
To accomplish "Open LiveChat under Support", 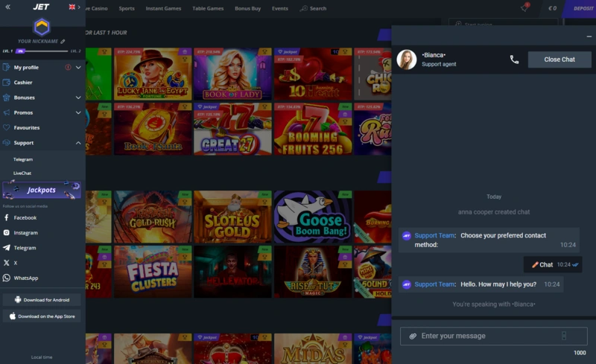I will point(22,173).
